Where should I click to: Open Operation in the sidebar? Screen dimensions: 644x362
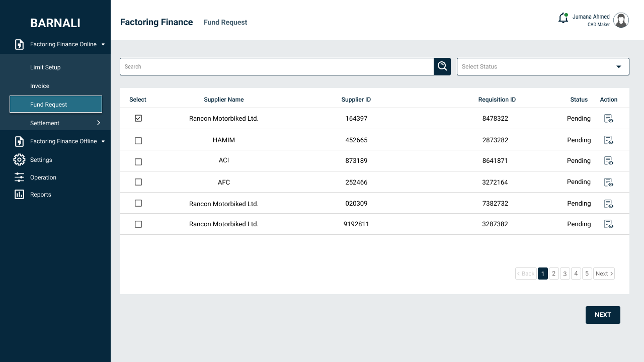[x=43, y=177]
